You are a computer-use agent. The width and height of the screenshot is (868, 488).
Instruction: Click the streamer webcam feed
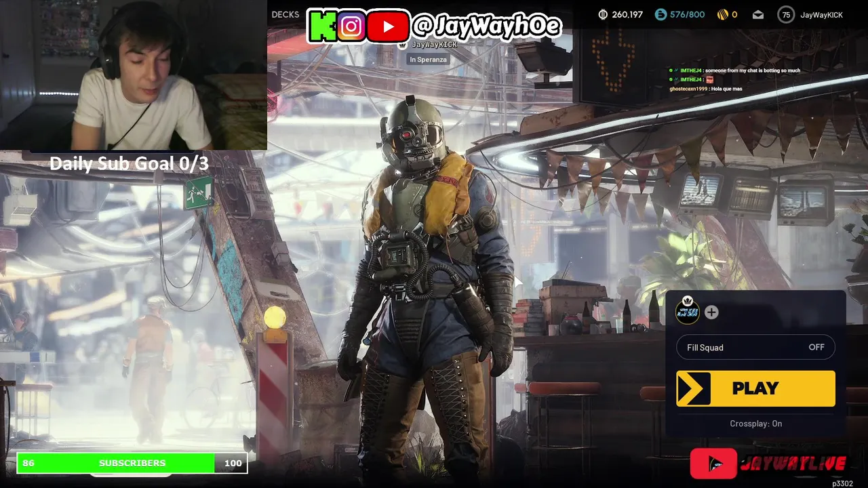point(133,75)
